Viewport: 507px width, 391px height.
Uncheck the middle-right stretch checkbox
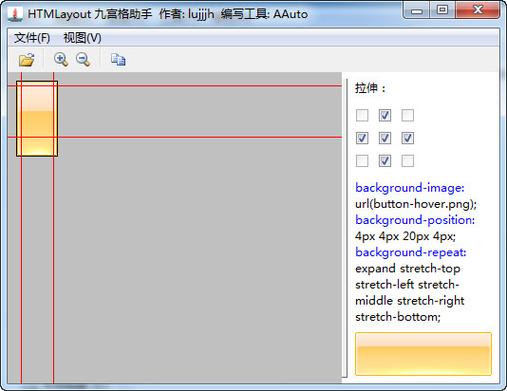[x=408, y=138]
